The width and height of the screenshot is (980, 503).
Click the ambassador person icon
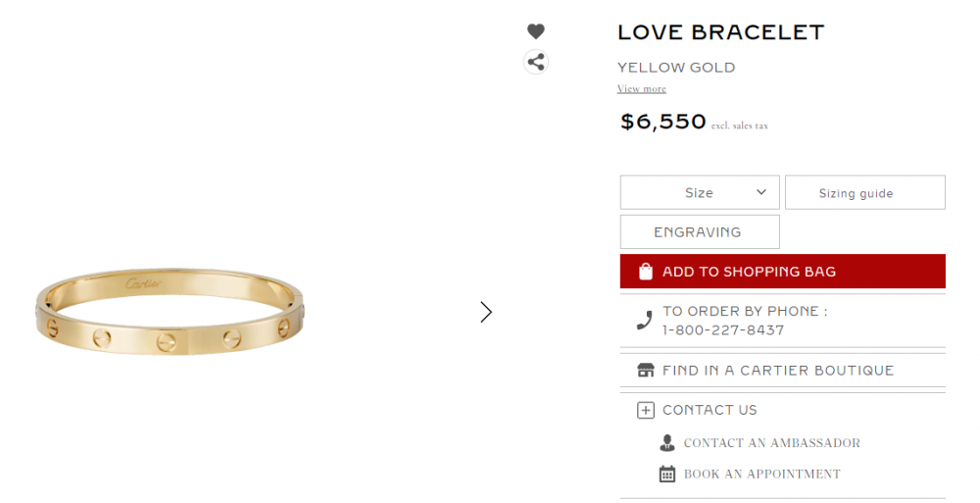667,443
